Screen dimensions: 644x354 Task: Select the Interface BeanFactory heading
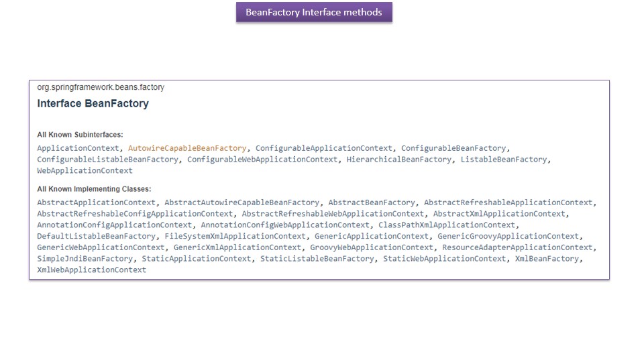pos(93,103)
